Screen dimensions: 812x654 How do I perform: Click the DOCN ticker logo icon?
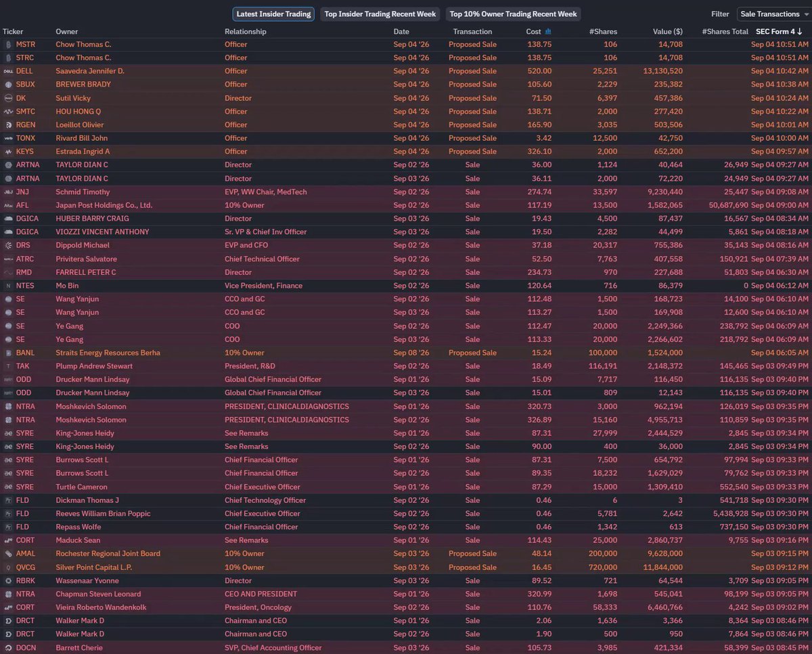click(8, 647)
